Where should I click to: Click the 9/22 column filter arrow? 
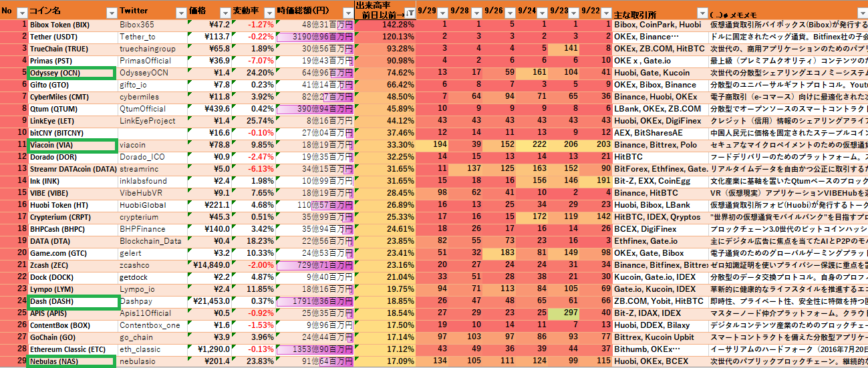[x=605, y=13]
